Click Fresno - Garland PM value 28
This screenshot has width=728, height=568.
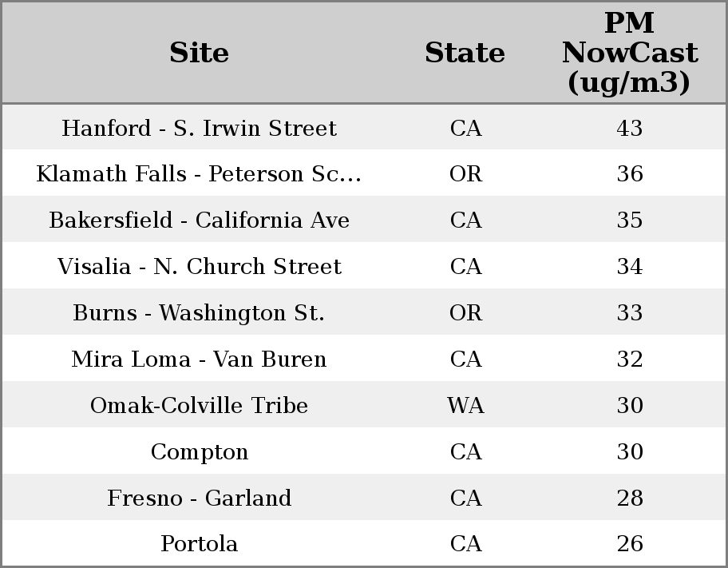tap(629, 498)
